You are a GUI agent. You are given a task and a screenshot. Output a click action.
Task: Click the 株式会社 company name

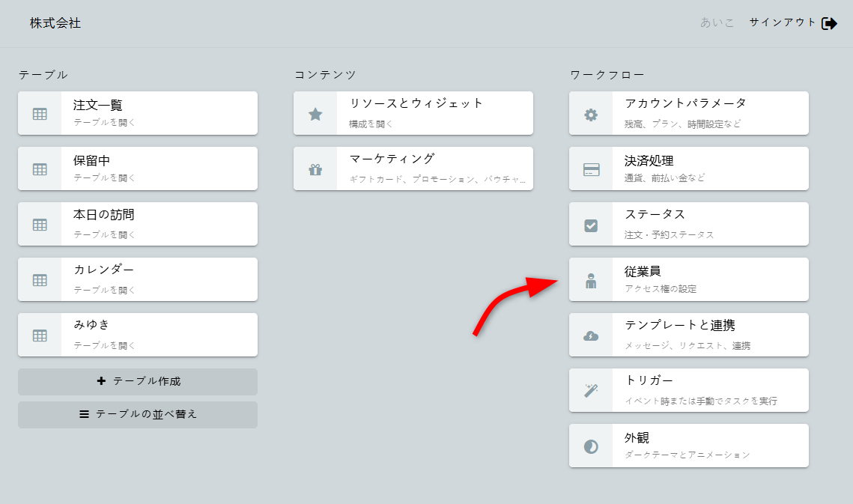[55, 23]
